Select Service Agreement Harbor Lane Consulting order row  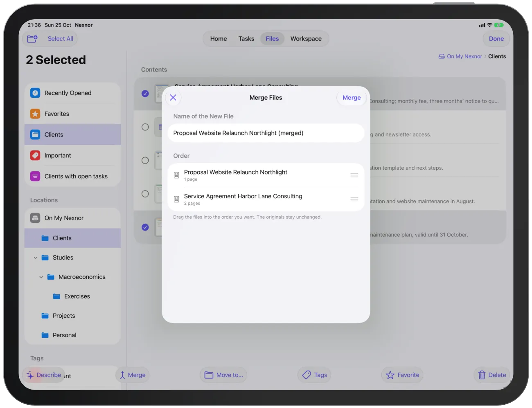(266, 200)
